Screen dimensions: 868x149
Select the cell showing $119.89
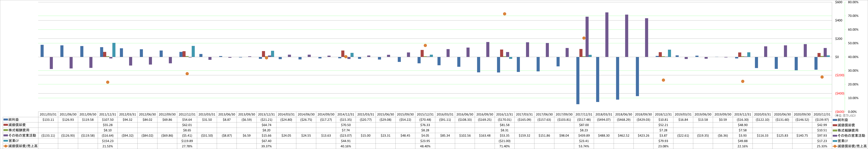click(x=187, y=141)
